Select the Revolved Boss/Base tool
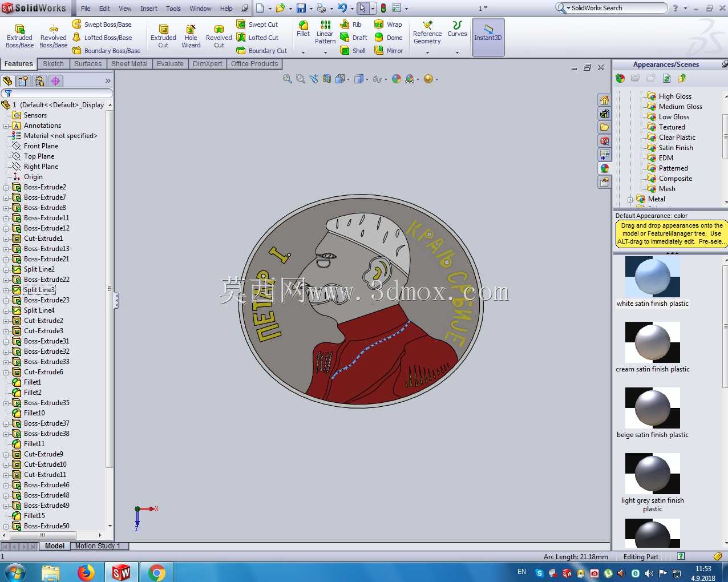 [x=54, y=37]
